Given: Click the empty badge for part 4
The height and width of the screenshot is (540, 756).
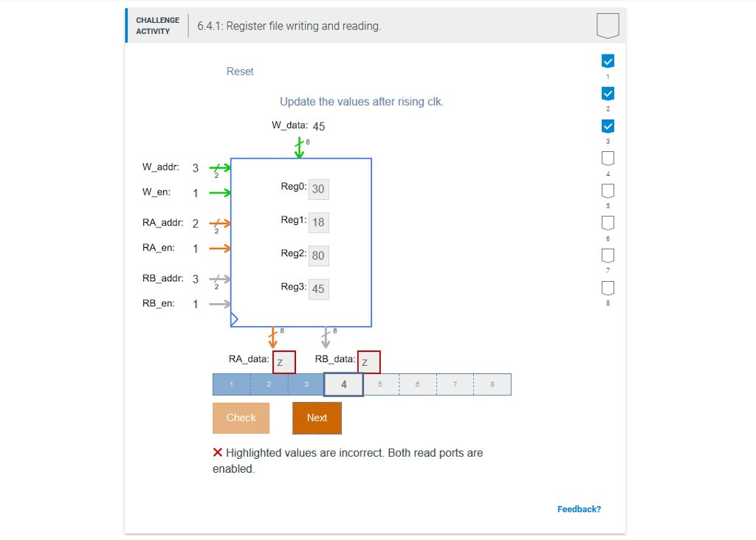Looking at the screenshot, I should [608, 158].
